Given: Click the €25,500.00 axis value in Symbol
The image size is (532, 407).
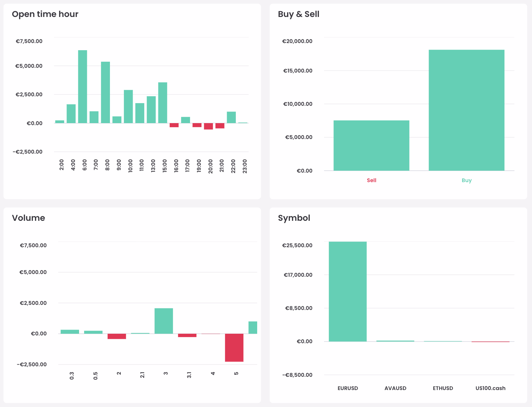Looking at the screenshot, I should coord(297,245).
